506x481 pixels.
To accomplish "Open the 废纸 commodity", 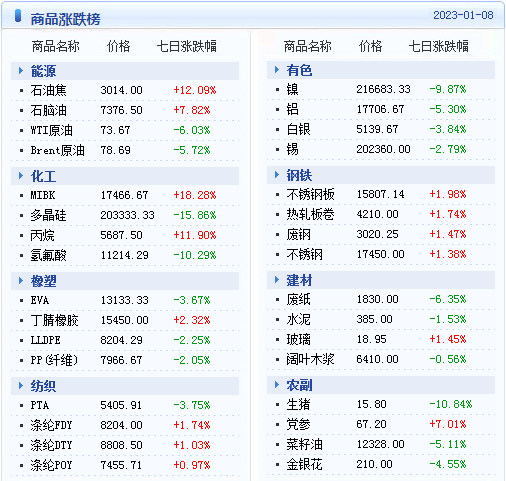I will (298, 299).
